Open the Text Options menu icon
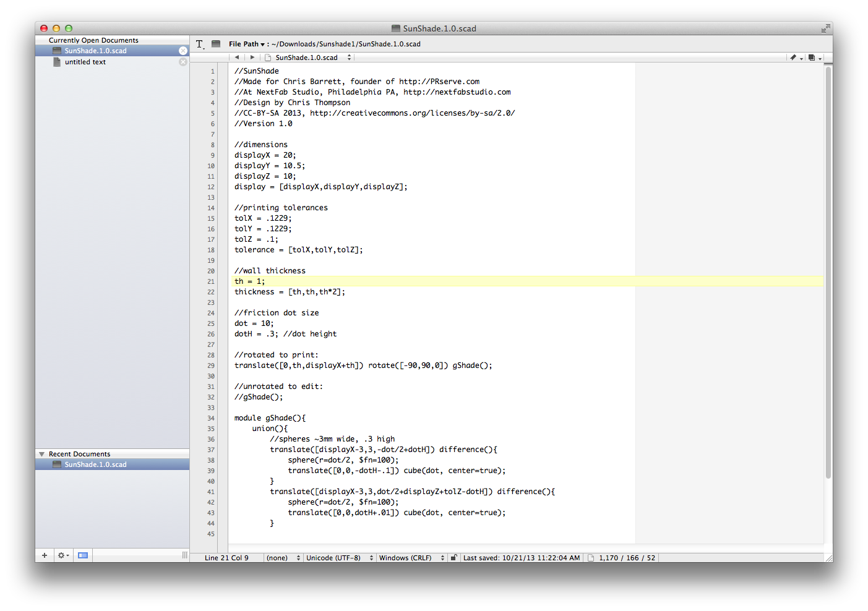The height and width of the screenshot is (611, 868). pyautogui.click(x=200, y=44)
